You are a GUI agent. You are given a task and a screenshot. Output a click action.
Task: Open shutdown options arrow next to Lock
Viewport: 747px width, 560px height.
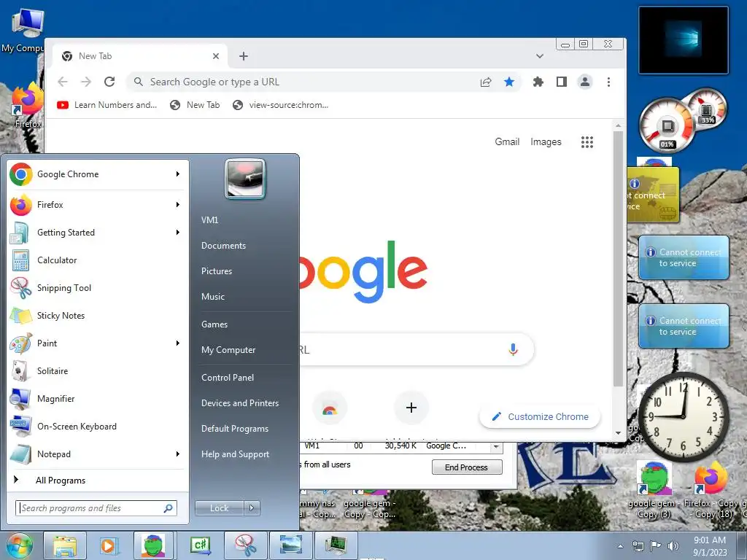click(252, 508)
